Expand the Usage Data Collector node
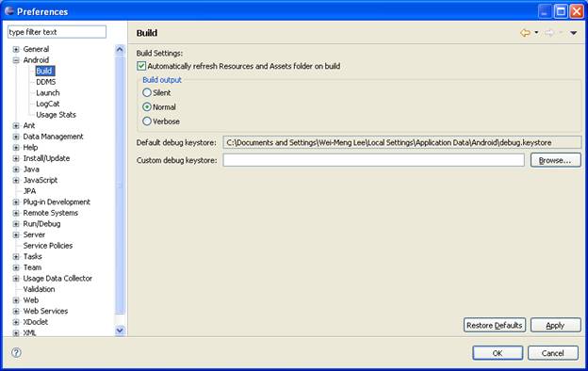Image resolution: width=588 pixels, height=371 pixels. coord(16,279)
